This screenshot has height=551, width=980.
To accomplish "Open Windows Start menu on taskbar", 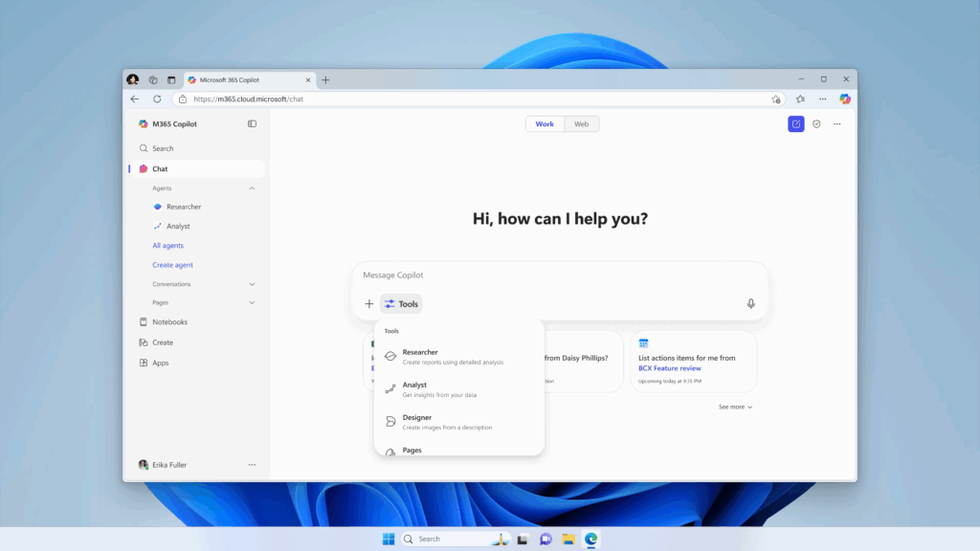I will 389,540.
